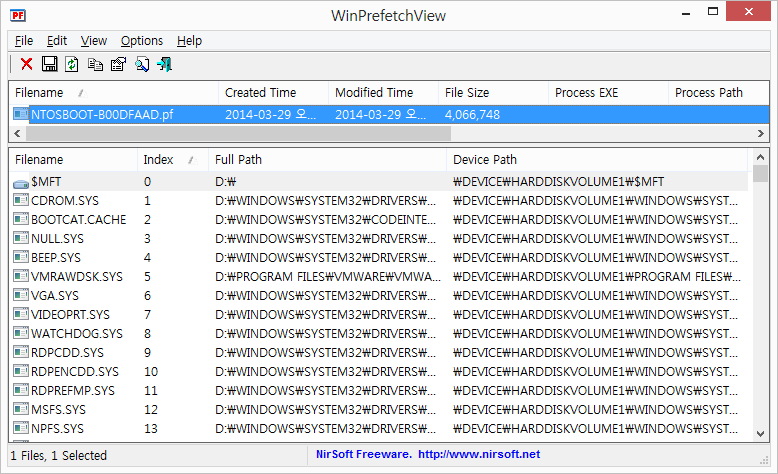
Task: Click the red X delete toolbar icon
Action: click(x=27, y=64)
